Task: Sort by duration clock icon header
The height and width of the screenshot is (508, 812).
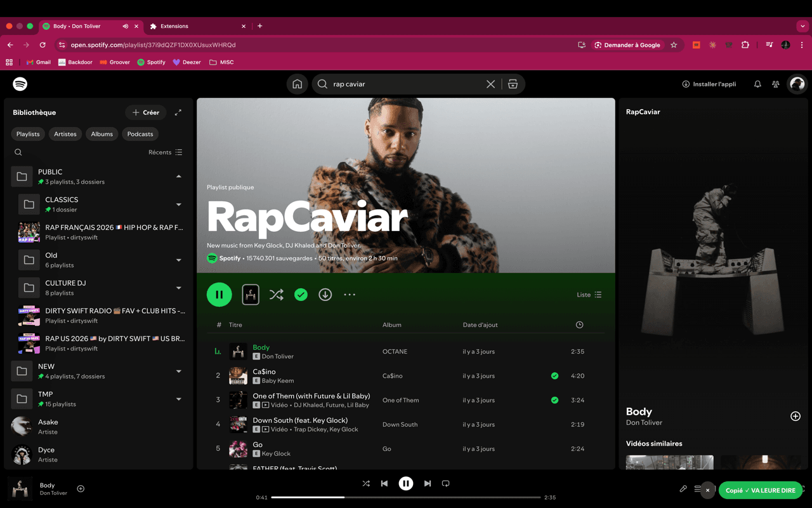Action: point(579,324)
